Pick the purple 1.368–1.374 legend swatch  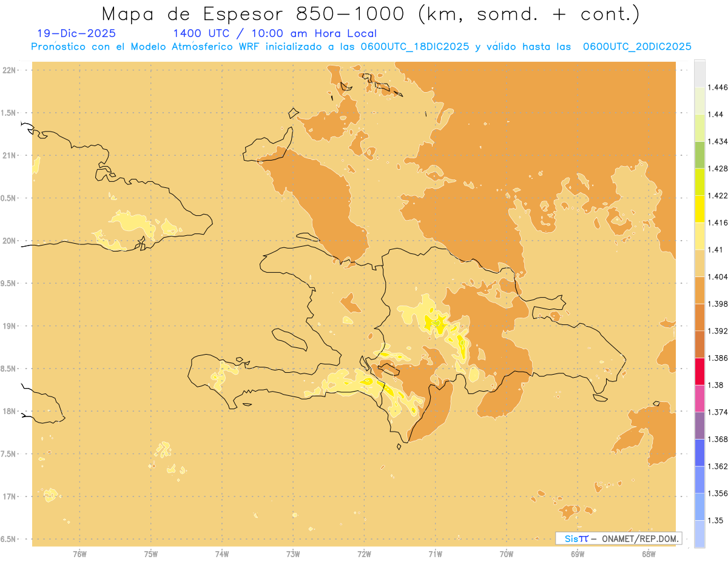pos(699,426)
